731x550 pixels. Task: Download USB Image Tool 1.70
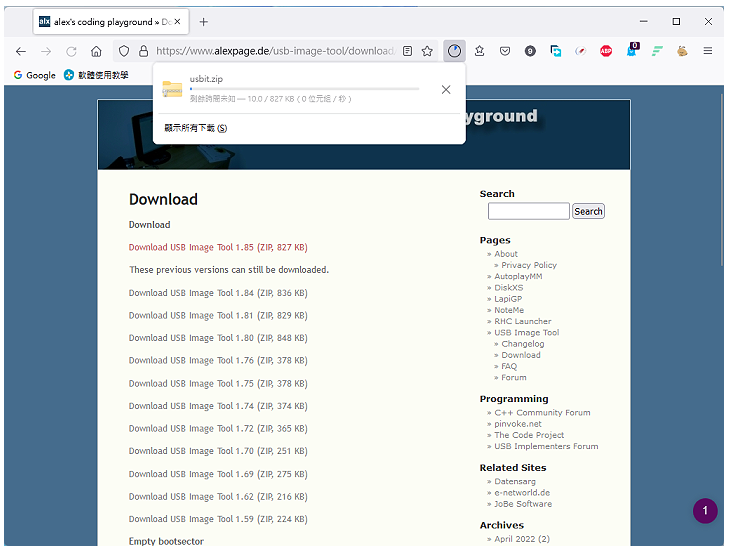coord(218,451)
